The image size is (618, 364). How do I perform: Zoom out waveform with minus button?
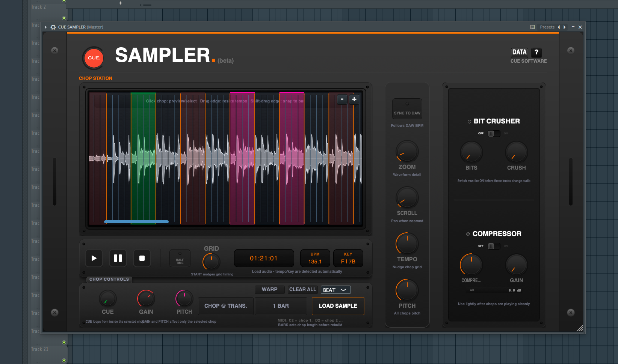coord(342,99)
